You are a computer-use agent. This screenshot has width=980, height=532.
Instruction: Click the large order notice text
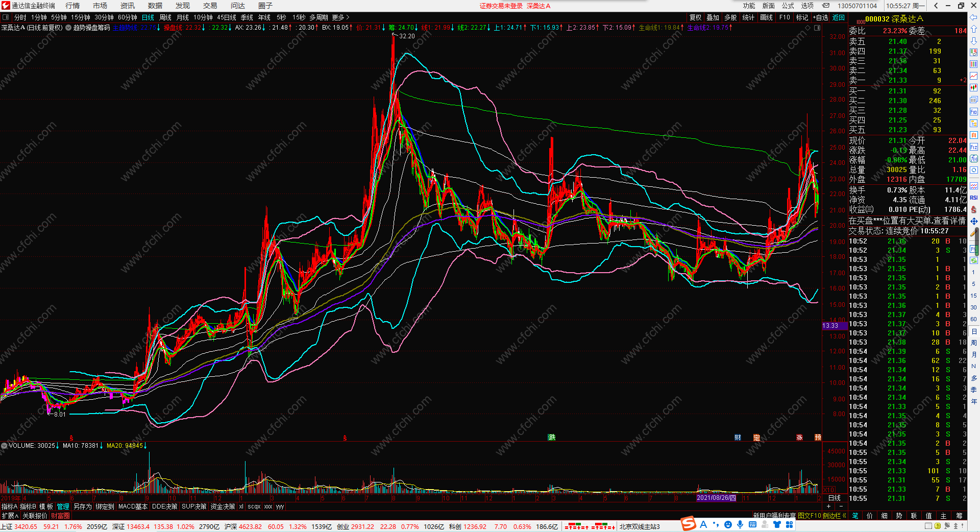pyautogui.click(x=907, y=221)
